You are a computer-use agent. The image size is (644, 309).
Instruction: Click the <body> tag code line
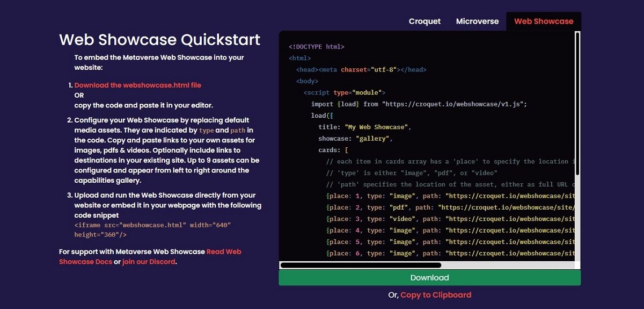[x=307, y=81]
